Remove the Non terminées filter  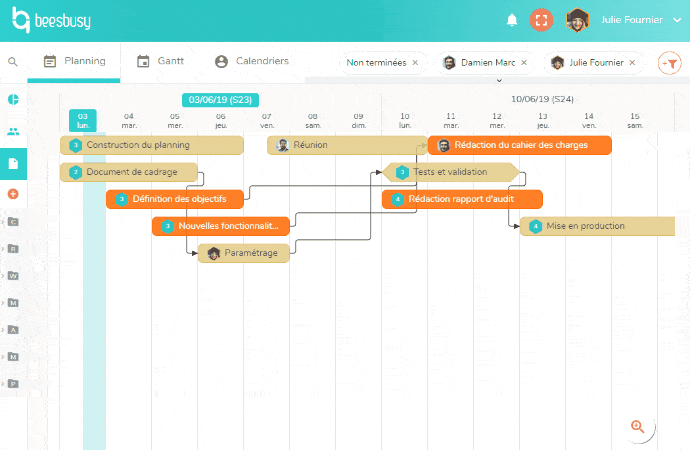tap(415, 62)
